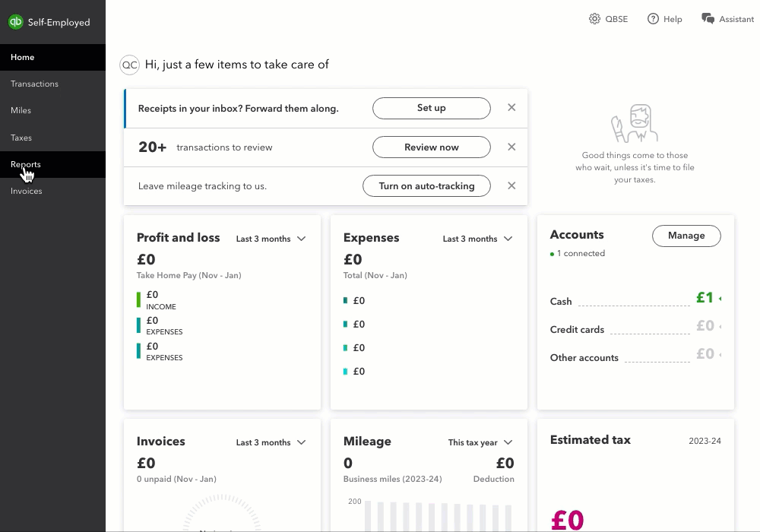Click the Mileage card heading
The height and width of the screenshot is (532, 760).
[367, 442]
